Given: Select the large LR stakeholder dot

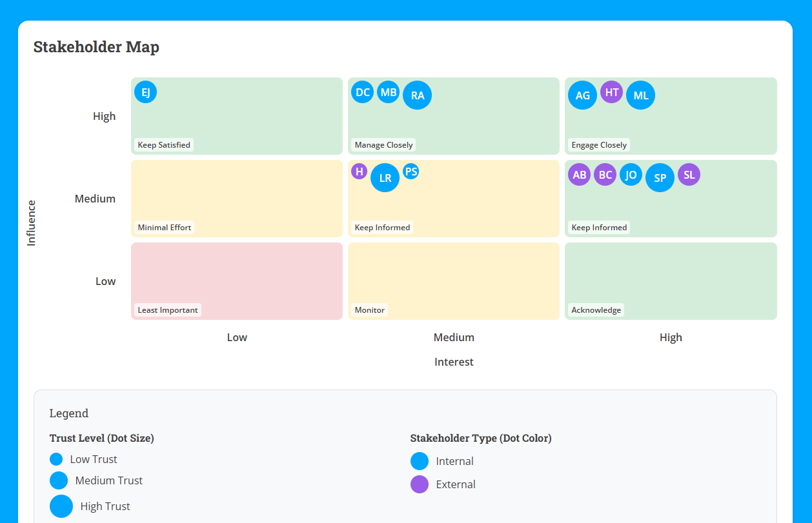Looking at the screenshot, I should (385, 178).
